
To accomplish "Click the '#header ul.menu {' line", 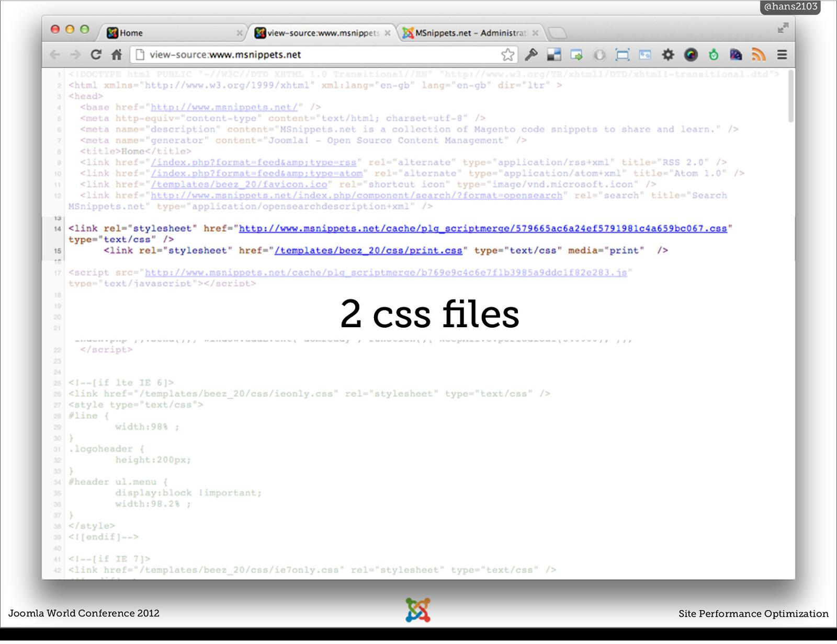I will (118, 482).
